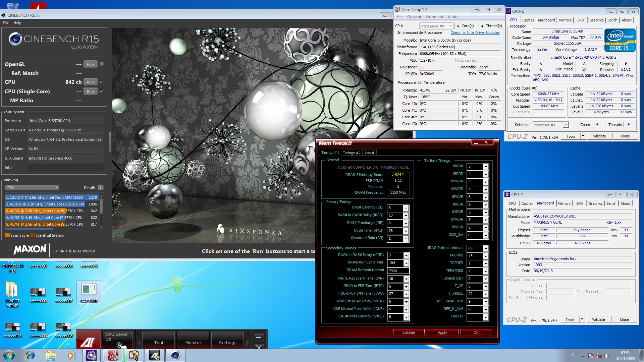This screenshot has height=362, width=644.
Task: Open screen003 desktop file
Action: pyautogui.click(x=38, y=330)
